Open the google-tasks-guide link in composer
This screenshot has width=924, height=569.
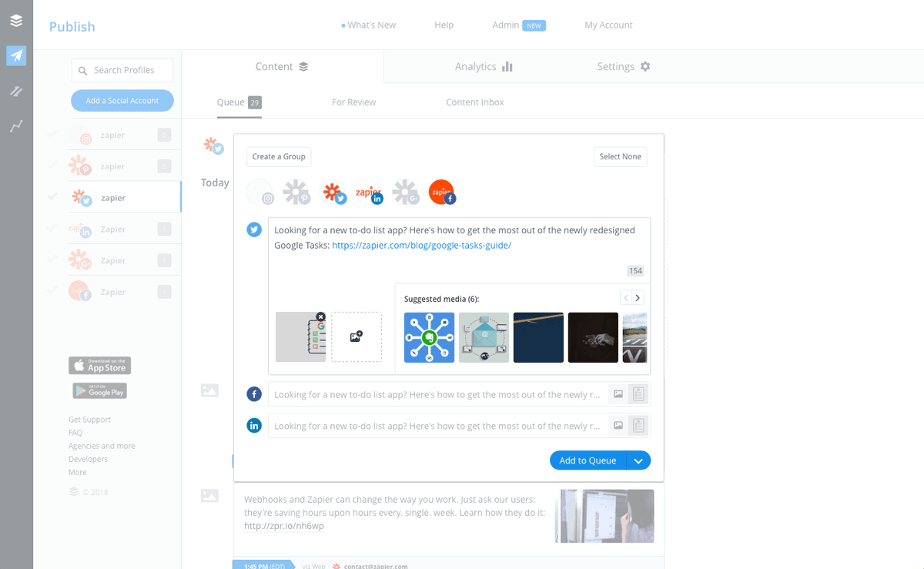point(422,246)
